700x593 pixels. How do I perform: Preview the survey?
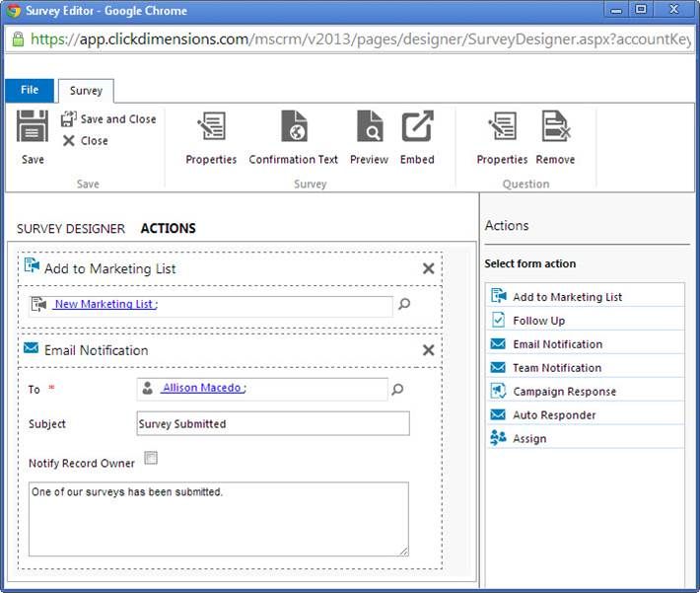tap(369, 138)
